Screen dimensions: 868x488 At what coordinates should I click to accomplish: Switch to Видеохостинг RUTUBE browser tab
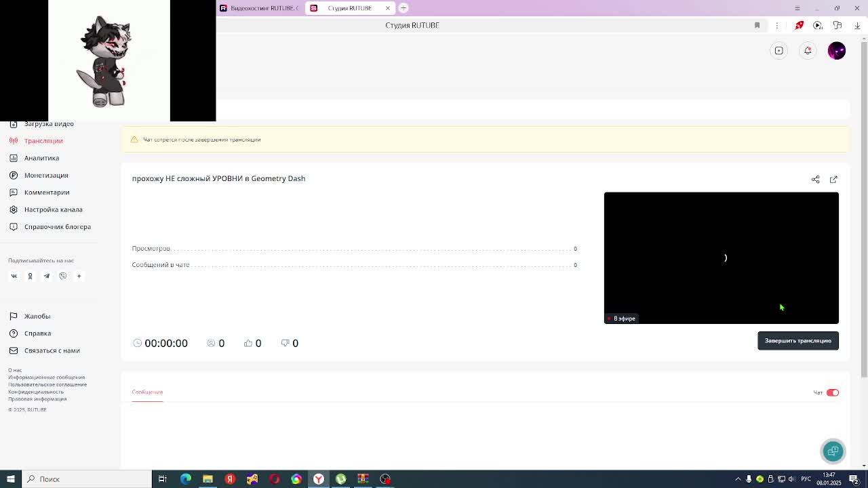(258, 8)
